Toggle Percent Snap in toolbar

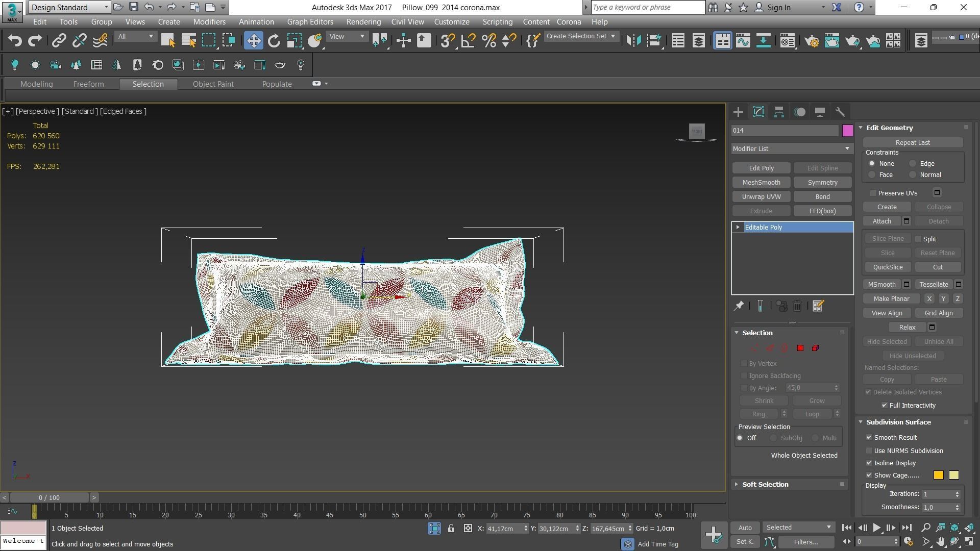(x=489, y=41)
